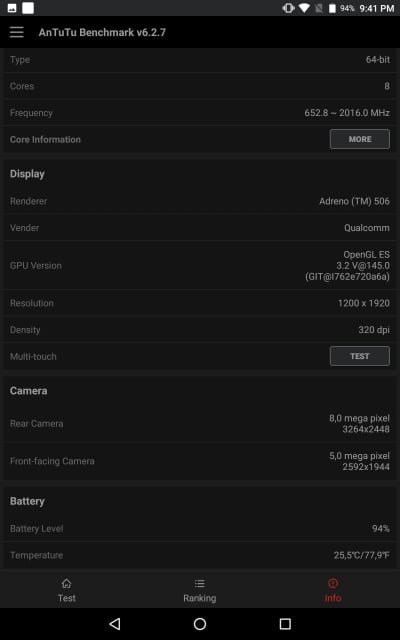
Task: Tap the Battery Level row
Action: coord(200,528)
